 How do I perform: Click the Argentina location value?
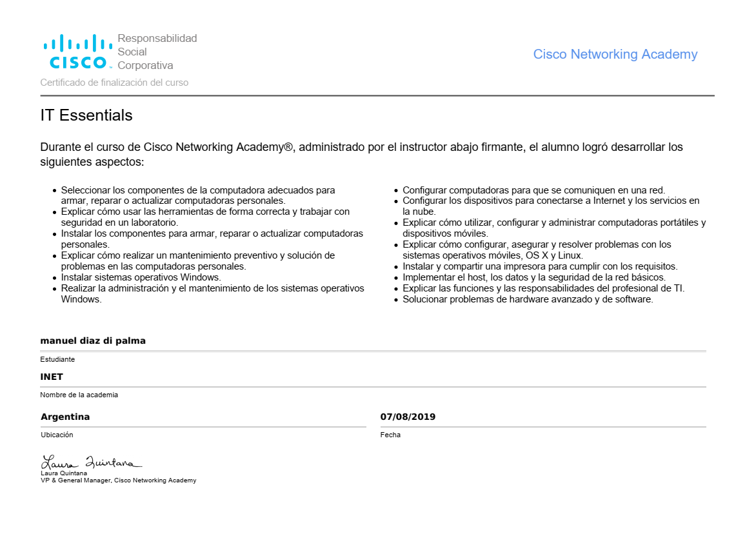click(x=65, y=417)
